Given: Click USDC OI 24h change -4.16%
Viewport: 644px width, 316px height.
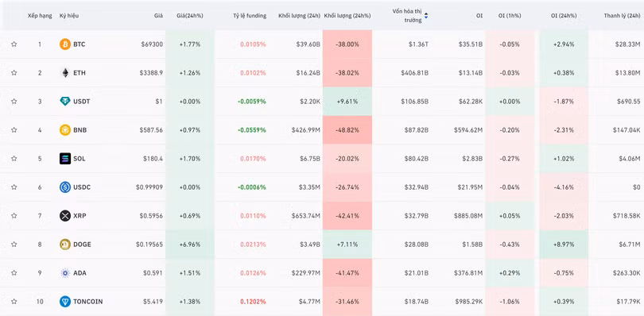Looking at the screenshot, I should (x=564, y=187).
